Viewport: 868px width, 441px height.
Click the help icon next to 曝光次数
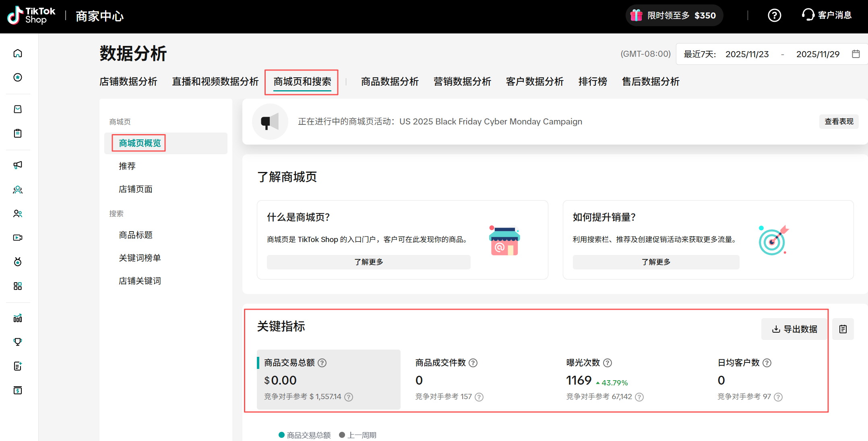(608, 363)
